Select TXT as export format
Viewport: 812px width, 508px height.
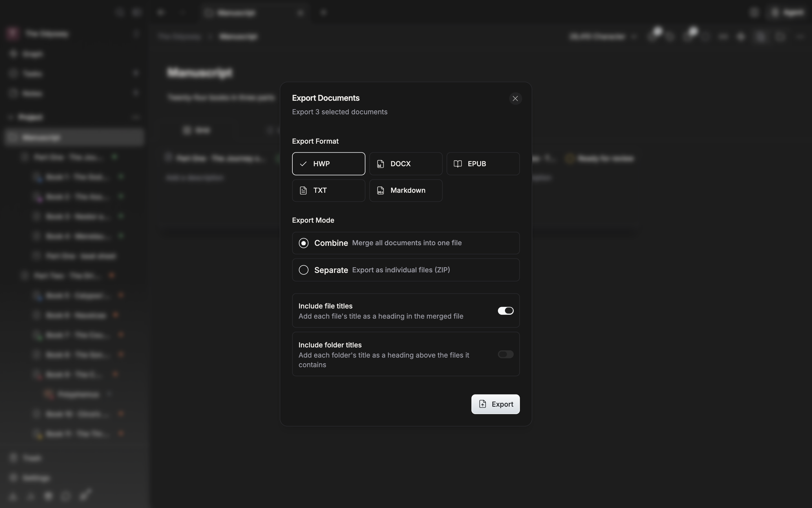point(328,190)
